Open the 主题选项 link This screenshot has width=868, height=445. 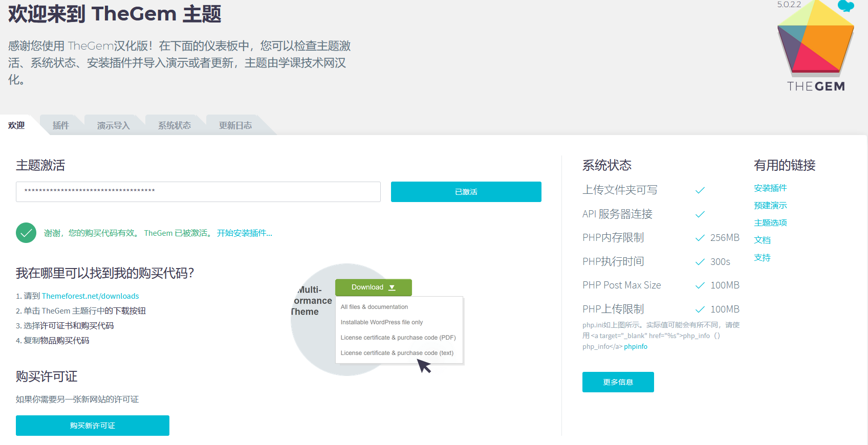tap(770, 223)
